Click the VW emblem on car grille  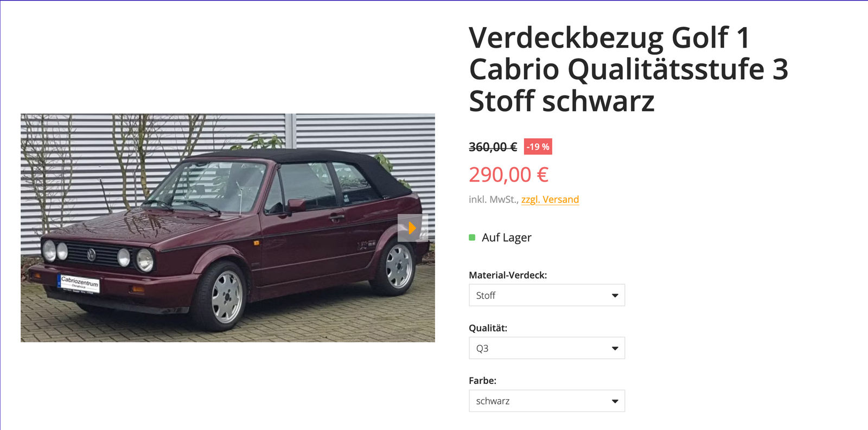pos(91,254)
